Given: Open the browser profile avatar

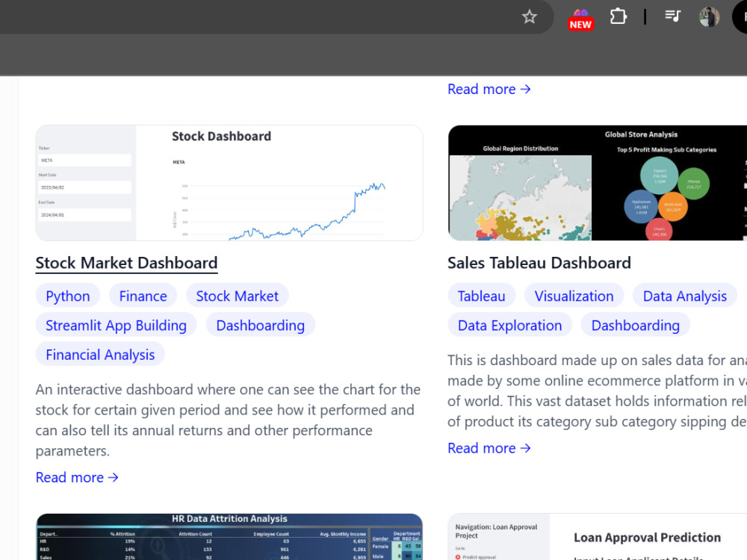Looking at the screenshot, I should 709,17.
